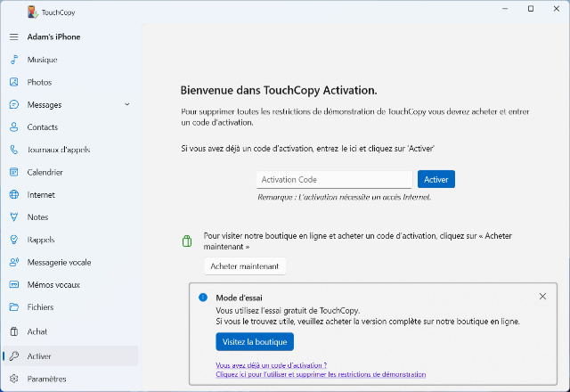
Task: Click the 'Remarque : L'activation nécessite' note
Action: 344,197
